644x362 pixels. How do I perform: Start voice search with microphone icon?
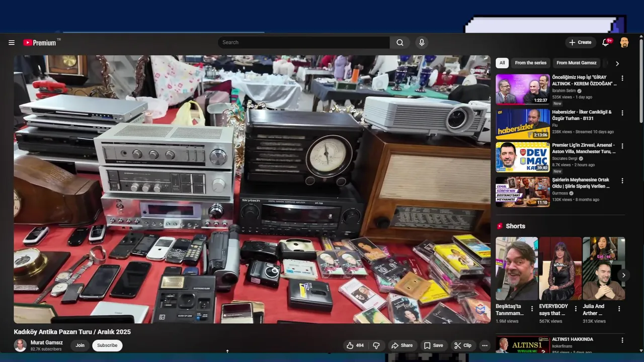click(x=422, y=43)
